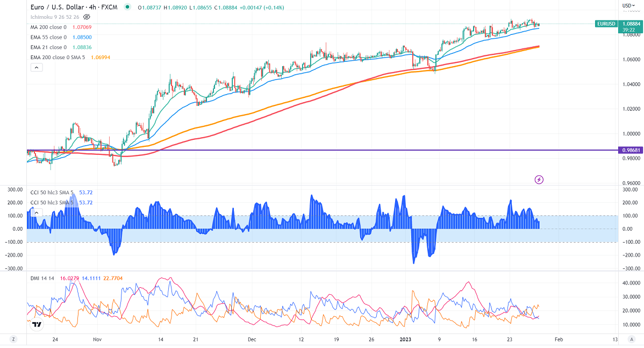Select the purple horizontal line on chart
644x348 pixels.
pos(323,150)
